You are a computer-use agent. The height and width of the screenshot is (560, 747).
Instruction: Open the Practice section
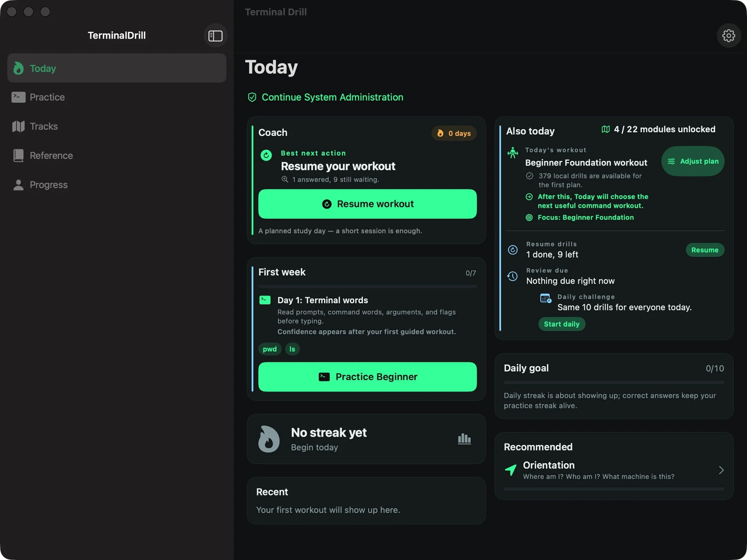point(117,97)
